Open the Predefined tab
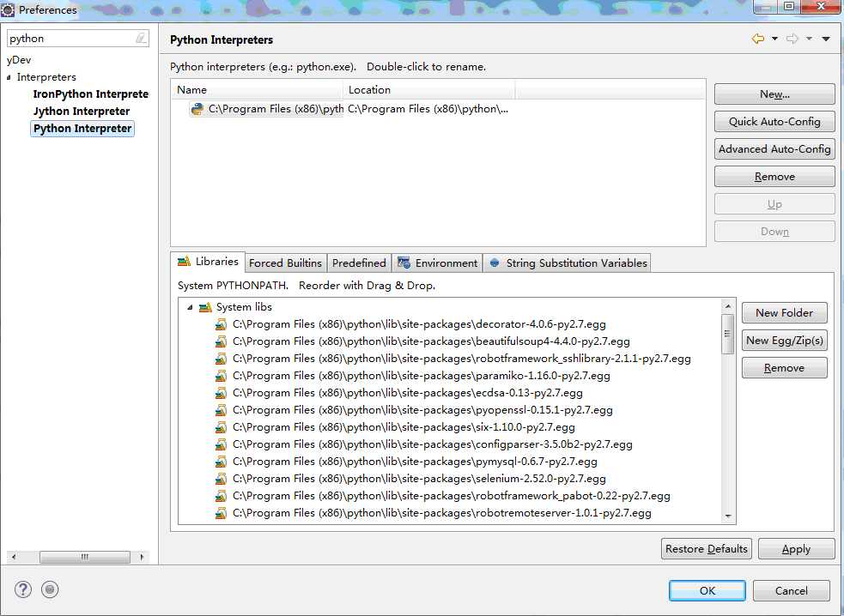 [x=359, y=263]
